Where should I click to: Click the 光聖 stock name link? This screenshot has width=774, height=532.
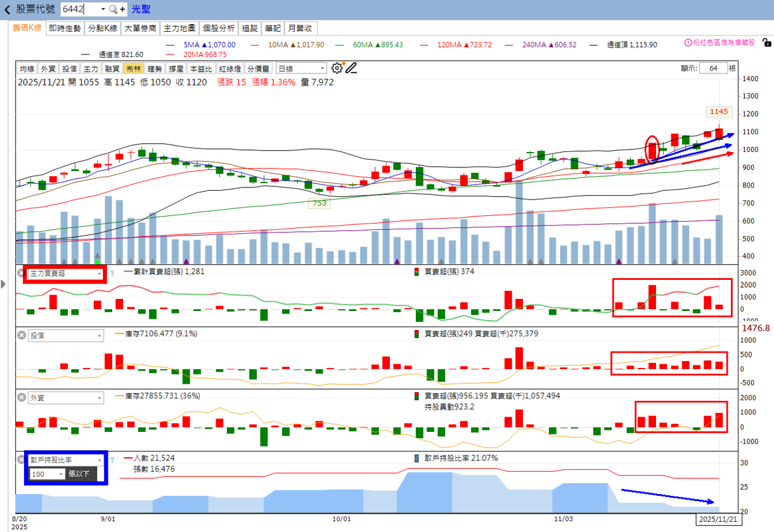140,9
